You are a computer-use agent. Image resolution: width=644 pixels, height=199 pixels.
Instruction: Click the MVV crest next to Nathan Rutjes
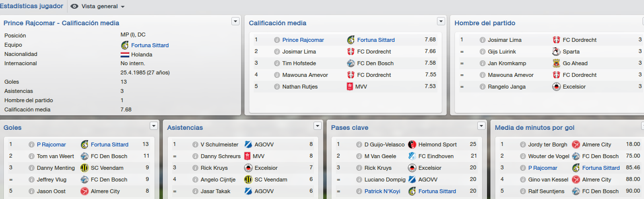pos(351,87)
